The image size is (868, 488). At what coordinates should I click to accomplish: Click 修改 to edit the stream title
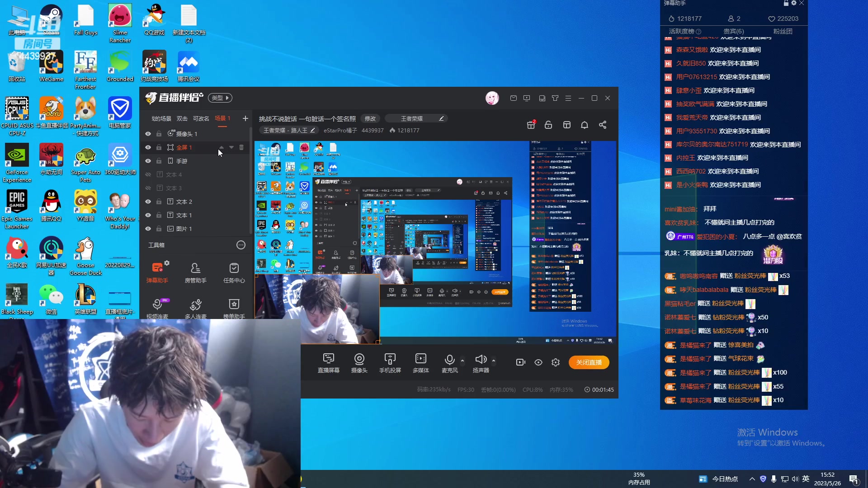pyautogui.click(x=370, y=118)
